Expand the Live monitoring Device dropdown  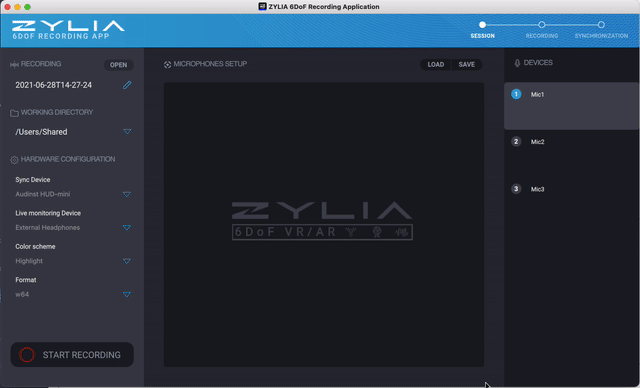(127, 228)
